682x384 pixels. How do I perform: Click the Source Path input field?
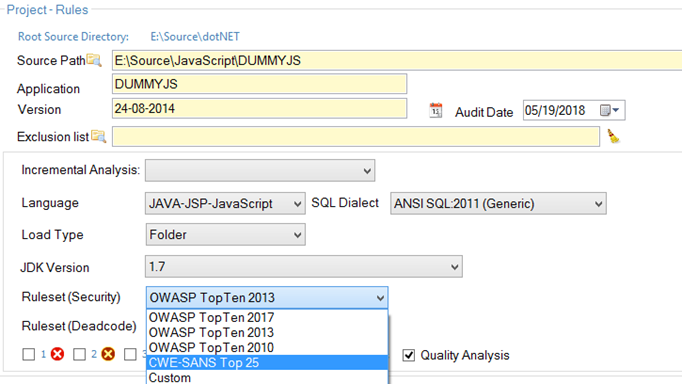point(397,60)
